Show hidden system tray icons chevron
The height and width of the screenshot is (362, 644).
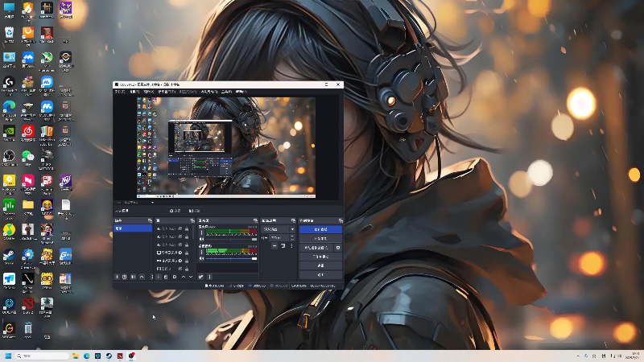click(578, 356)
